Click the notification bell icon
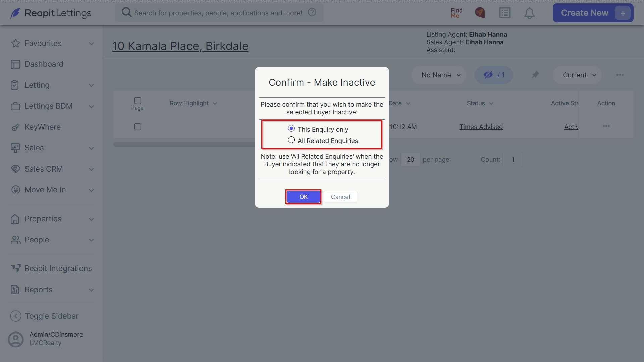The width and height of the screenshot is (644, 362). point(529,13)
